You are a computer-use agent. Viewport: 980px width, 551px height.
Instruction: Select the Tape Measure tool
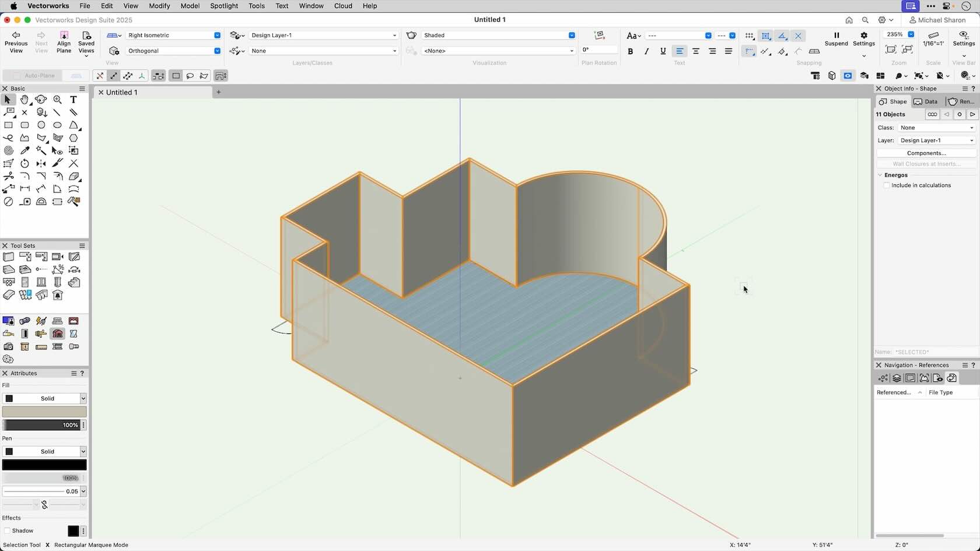point(26,201)
